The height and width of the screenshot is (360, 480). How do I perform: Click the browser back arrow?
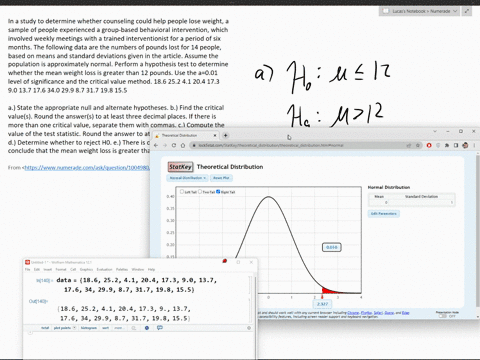coord(156,145)
